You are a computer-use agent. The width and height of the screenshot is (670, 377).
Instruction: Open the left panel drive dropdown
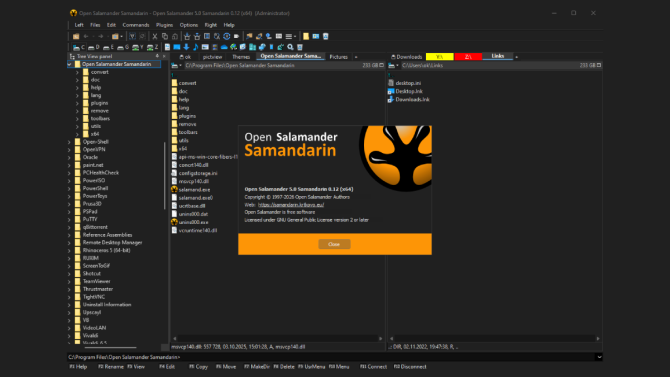coord(176,65)
